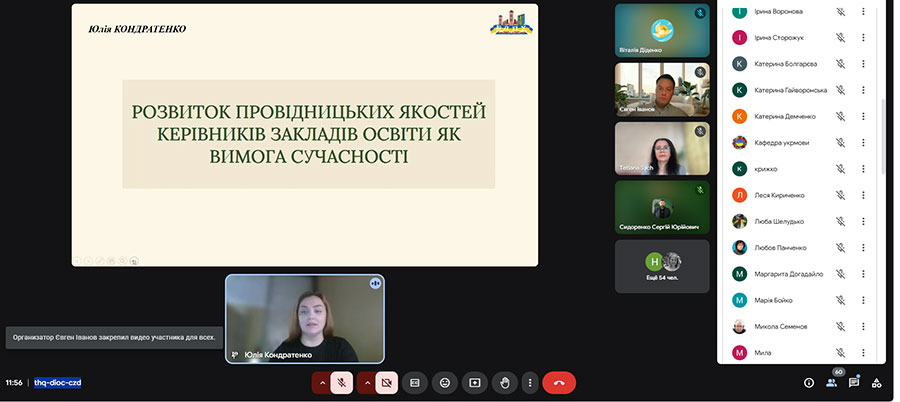Select Євген Іванов video tile
Image resolution: width=900 pixels, height=402 pixels.
(662, 90)
